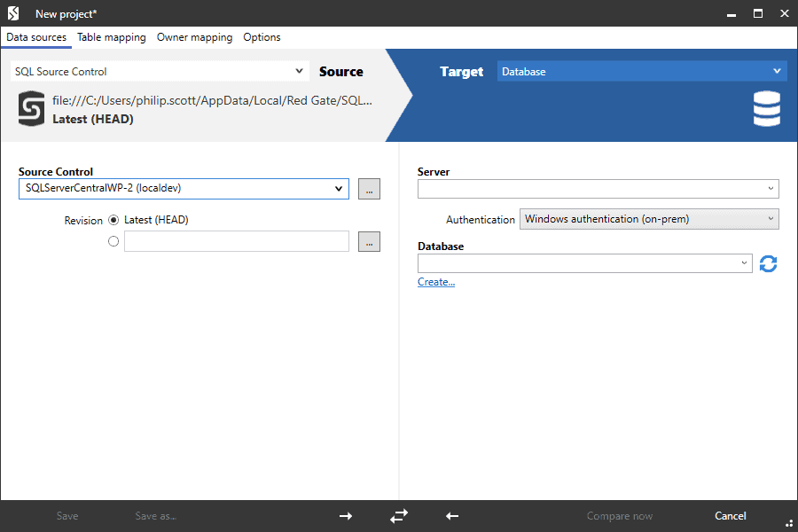This screenshot has width=798, height=532.
Task: Click the swap source and target icon
Action: tap(399, 516)
